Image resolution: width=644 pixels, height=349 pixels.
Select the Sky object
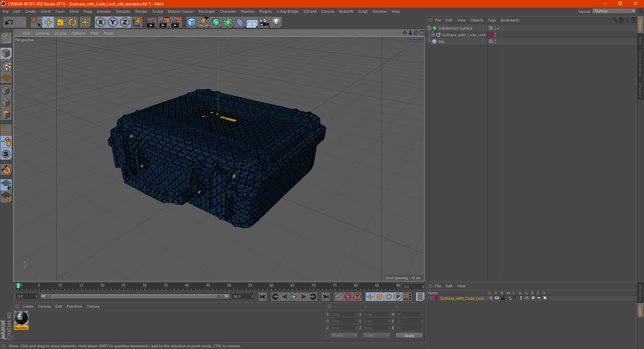coord(441,42)
